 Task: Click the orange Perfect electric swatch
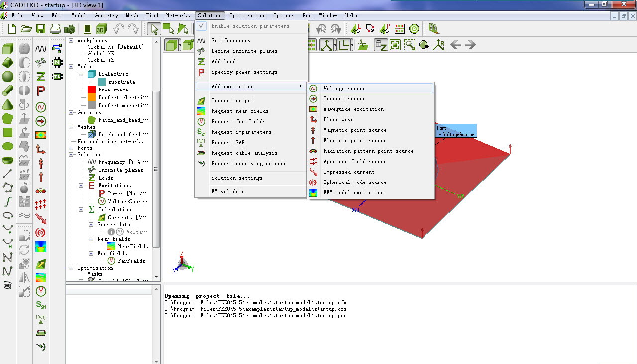[x=91, y=97]
